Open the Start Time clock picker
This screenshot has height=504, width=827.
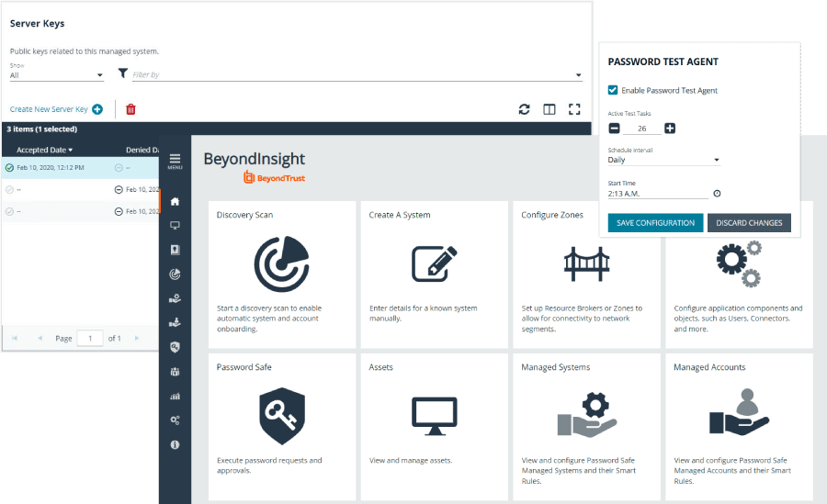[x=717, y=194]
